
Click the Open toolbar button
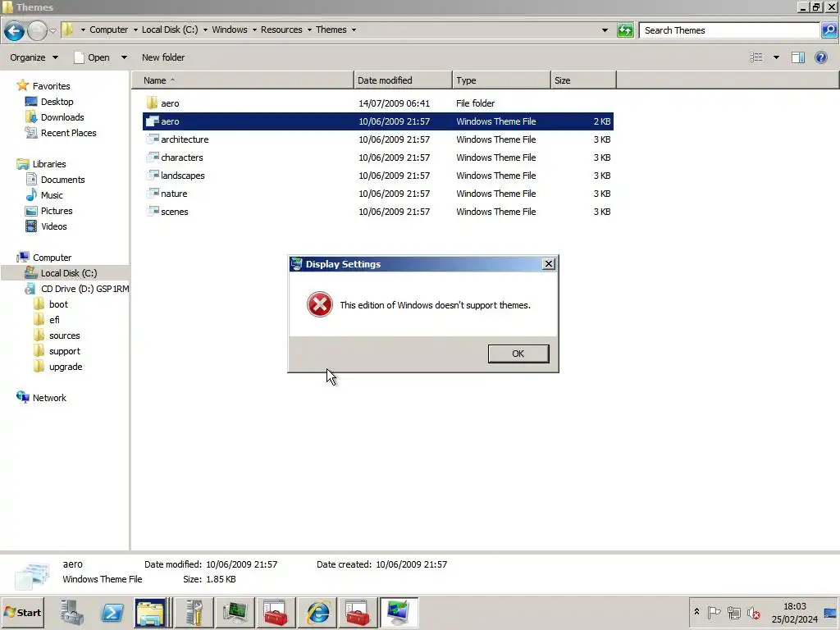click(92, 57)
